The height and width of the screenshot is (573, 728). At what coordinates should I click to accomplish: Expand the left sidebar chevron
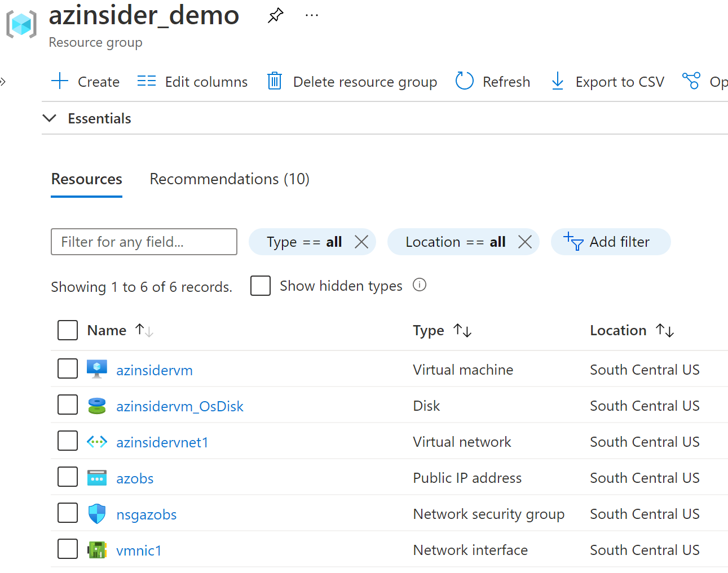3,82
